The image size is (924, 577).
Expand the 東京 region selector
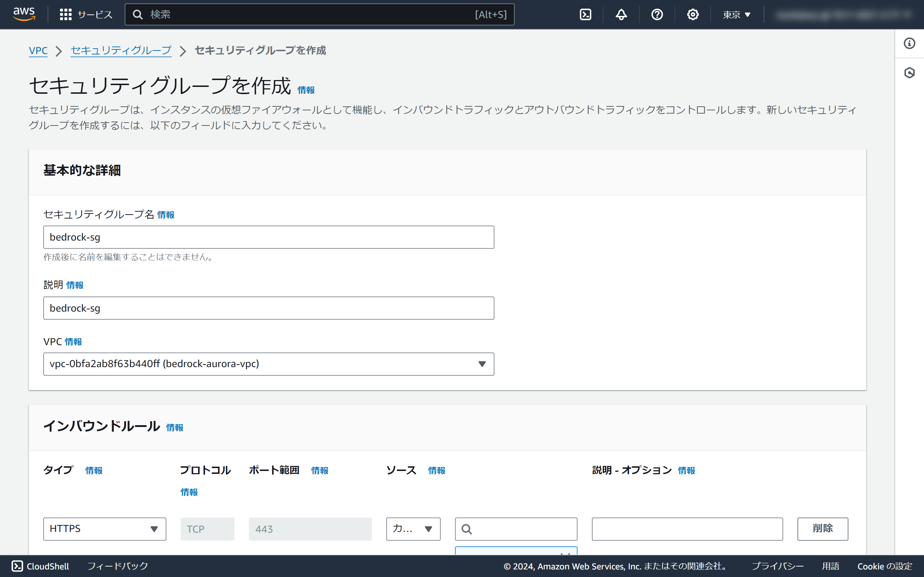click(737, 14)
